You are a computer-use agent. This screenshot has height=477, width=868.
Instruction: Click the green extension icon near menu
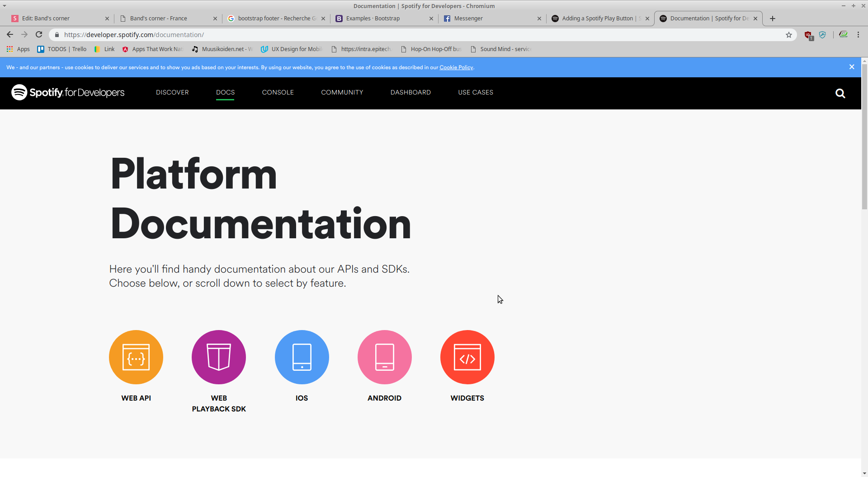click(x=843, y=34)
